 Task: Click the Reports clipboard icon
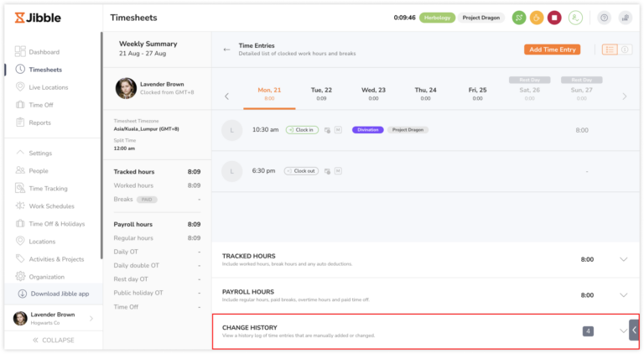(x=20, y=122)
